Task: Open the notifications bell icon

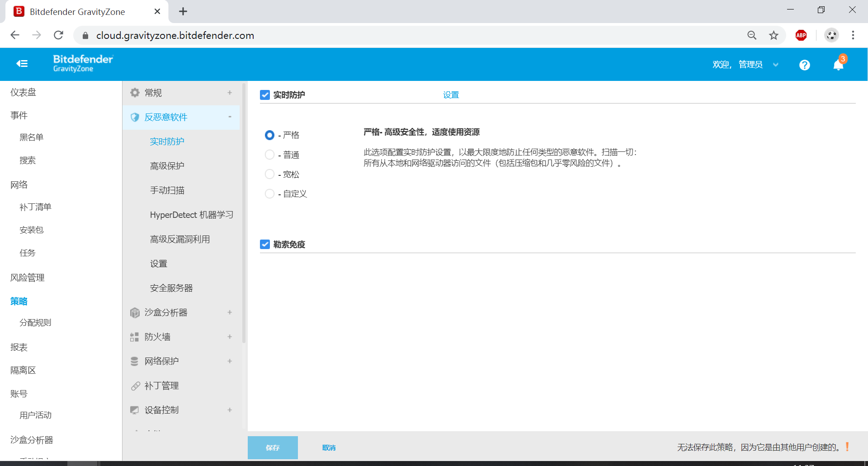Action: (x=838, y=65)
